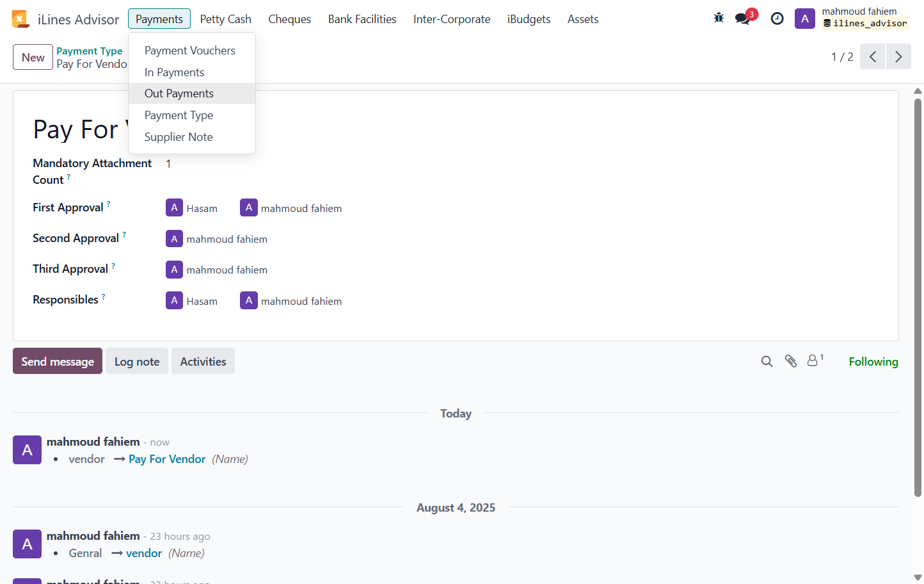The width and height of the screenshot is (924, 584).
Task: Click the 1 / 2 pager counter
Action: [842, 57]
